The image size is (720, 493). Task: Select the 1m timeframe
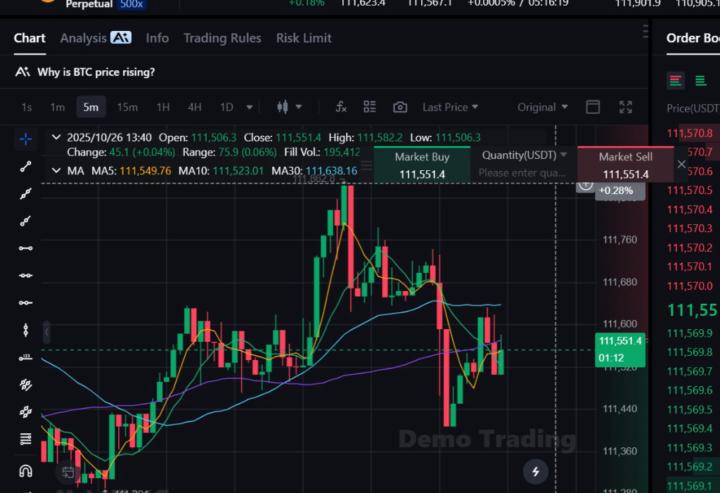point(58,107)
